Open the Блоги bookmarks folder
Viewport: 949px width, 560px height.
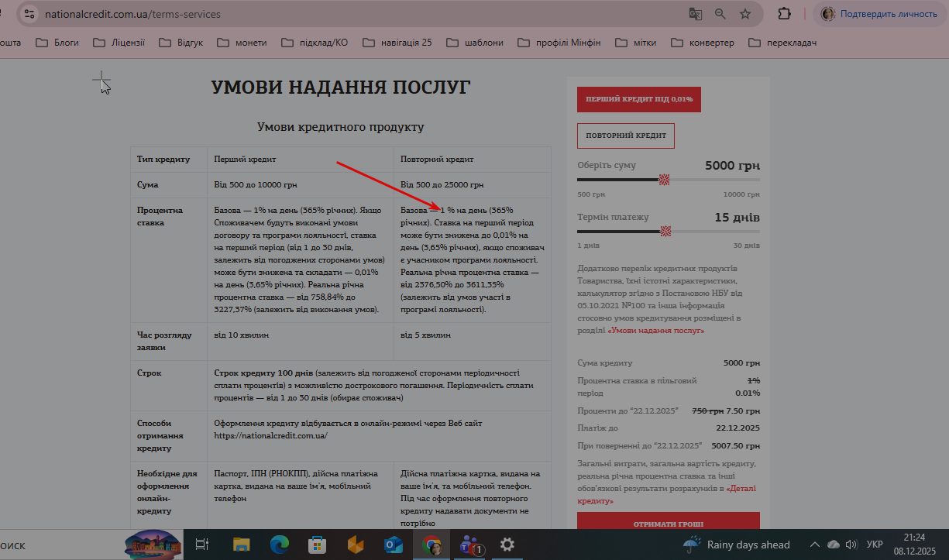coord(57,43)
